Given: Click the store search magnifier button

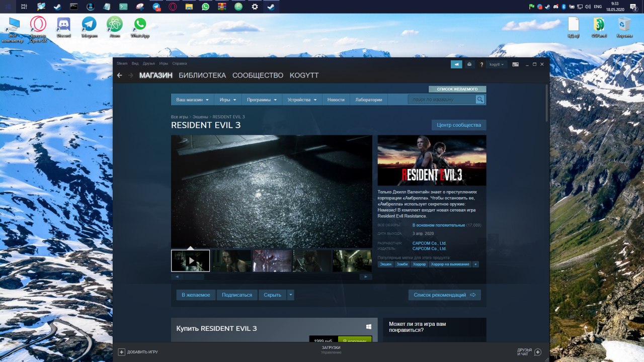Looking at the screenshot, I should pos(480,100).
